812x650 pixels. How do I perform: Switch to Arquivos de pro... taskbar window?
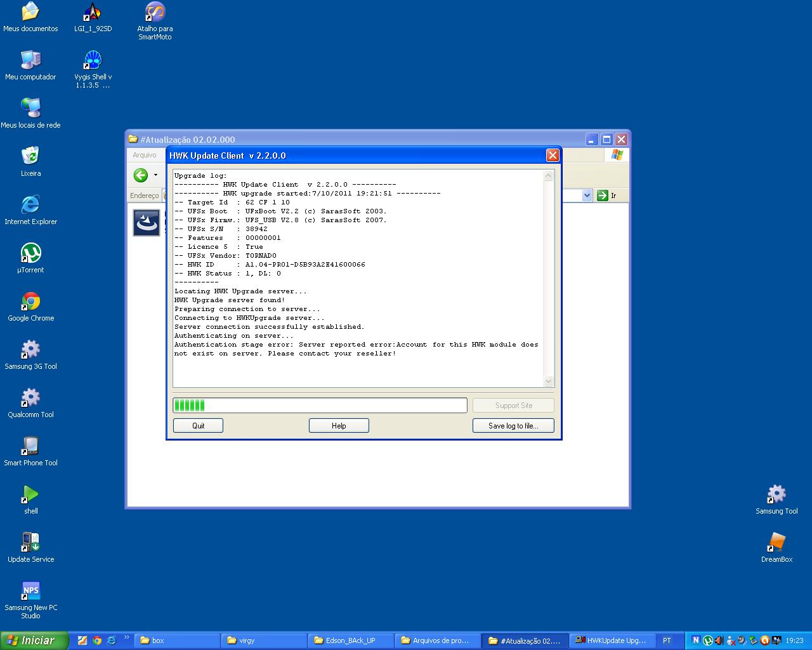pos(438,640)
